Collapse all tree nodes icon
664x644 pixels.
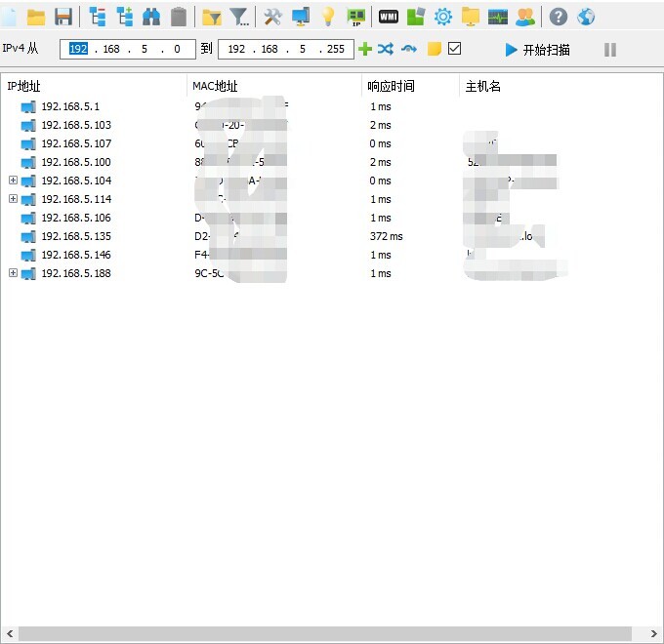pos(98,17)
